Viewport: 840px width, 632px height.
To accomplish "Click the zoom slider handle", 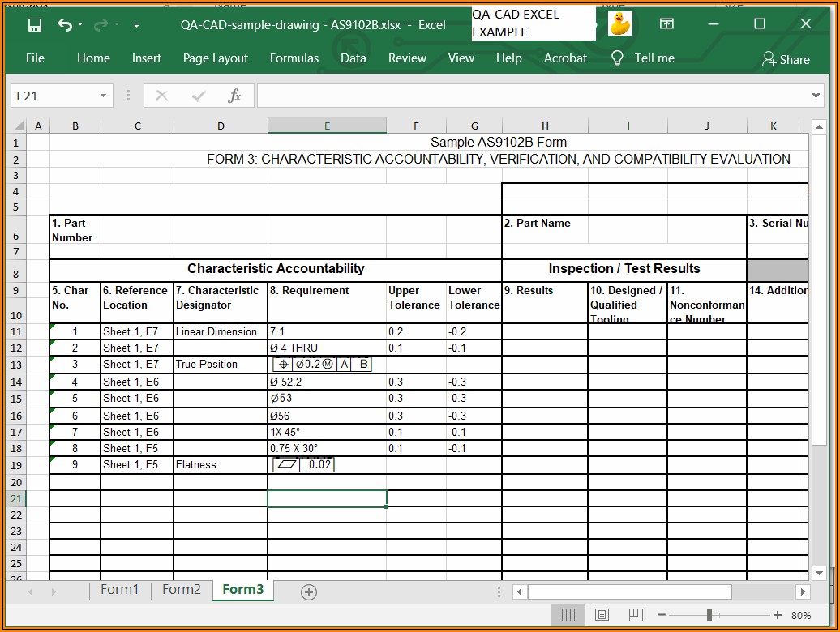I will (x=709, y=615).
